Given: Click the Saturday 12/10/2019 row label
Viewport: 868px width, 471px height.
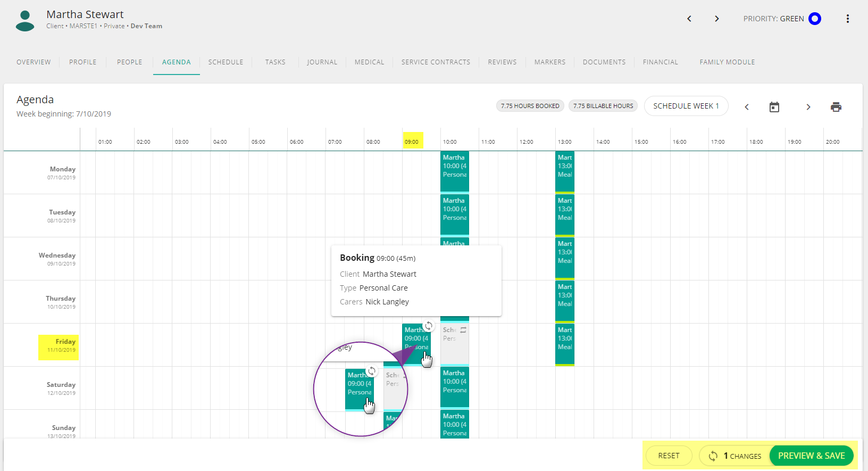Looking at the screenshot, I should coord(61,389).
